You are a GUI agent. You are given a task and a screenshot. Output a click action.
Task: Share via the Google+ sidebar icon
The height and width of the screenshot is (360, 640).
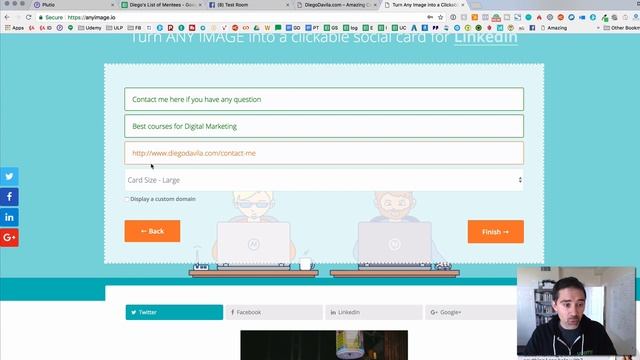[9, 238]
